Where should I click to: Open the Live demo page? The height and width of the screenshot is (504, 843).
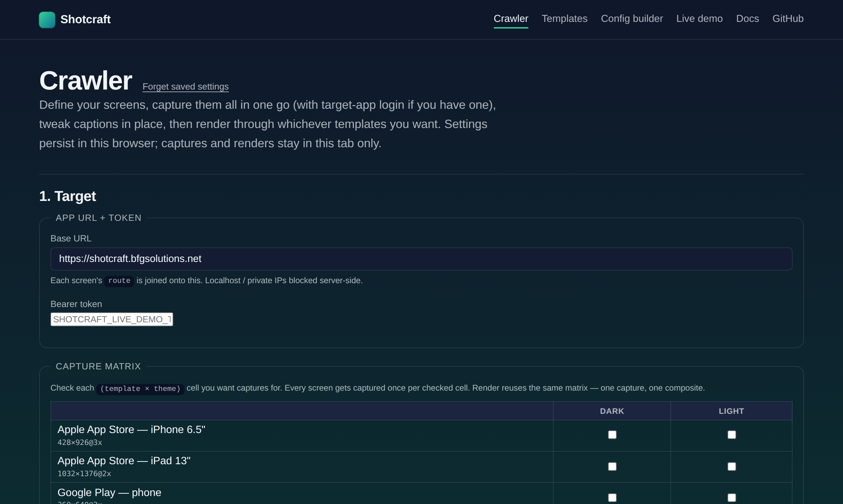[x=699, y=19]
